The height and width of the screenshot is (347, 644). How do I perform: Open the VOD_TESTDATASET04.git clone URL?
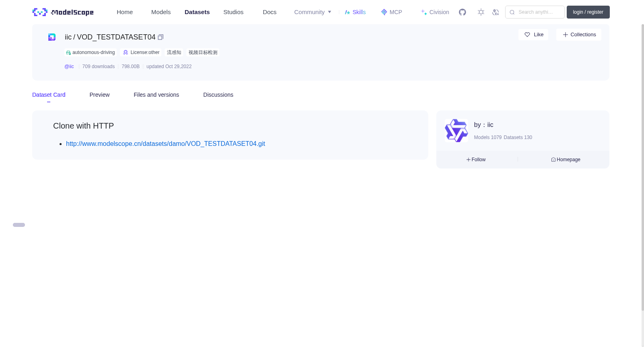[165, 144]
